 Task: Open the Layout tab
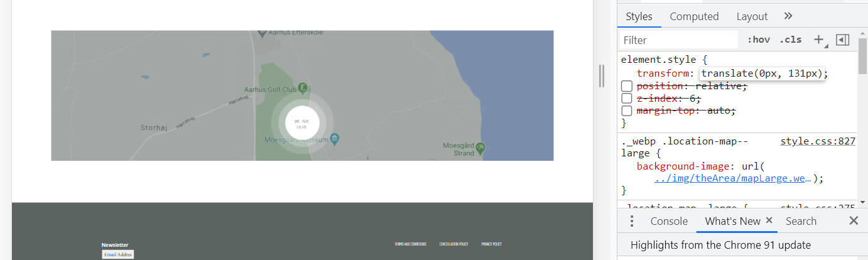coord(752,16)
